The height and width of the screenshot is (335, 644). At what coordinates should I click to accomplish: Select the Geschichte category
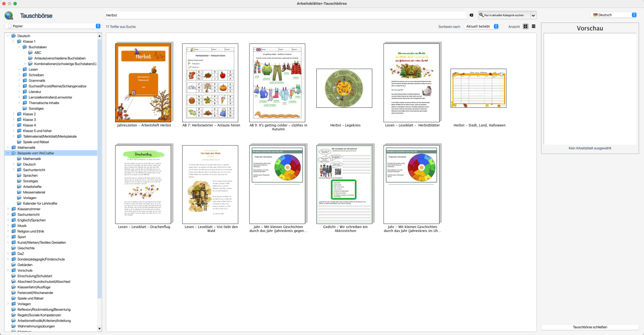26,248
